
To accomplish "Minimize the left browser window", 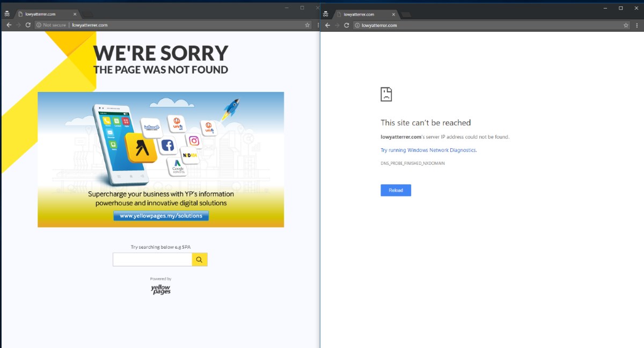I will coord(287,8).
